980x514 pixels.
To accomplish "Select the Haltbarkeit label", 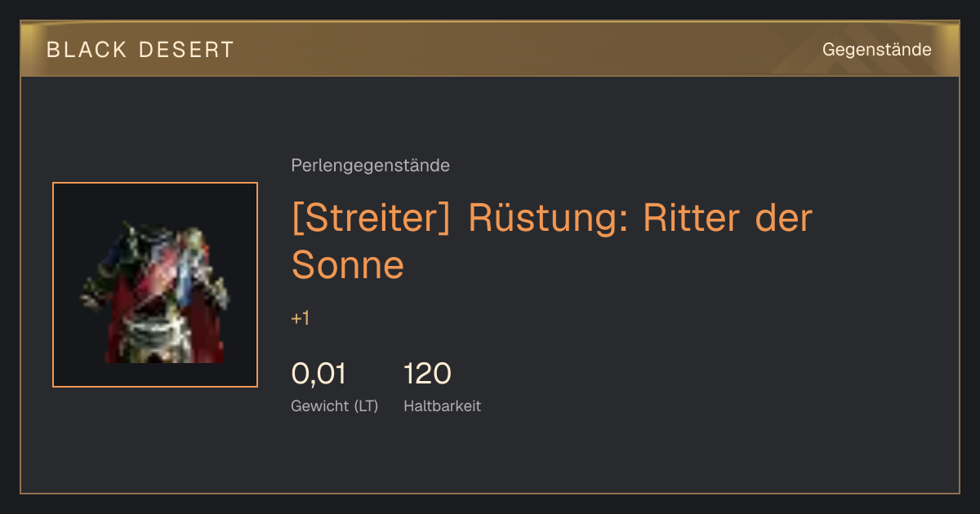I will pyautogui.click(x=442, y=405).
